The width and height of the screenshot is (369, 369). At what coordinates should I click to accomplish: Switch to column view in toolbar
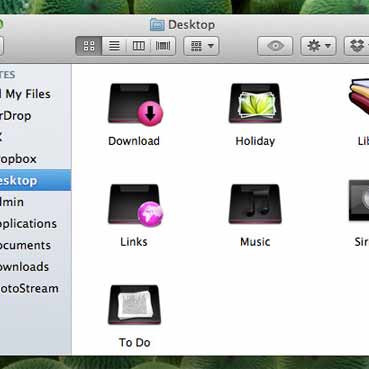click(x=138, y=46)
